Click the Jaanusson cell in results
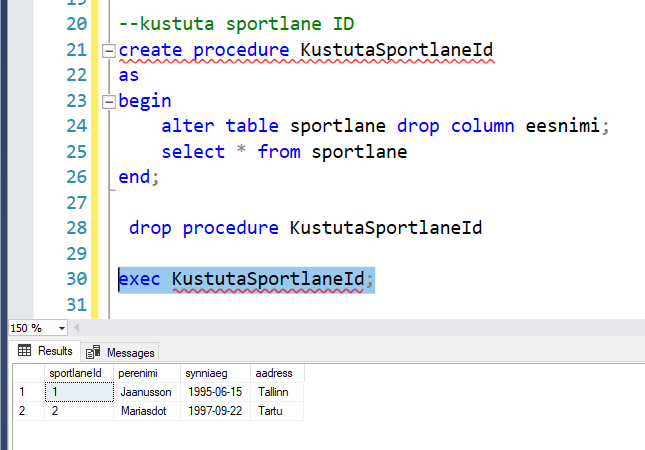 [x=145, y=392]
